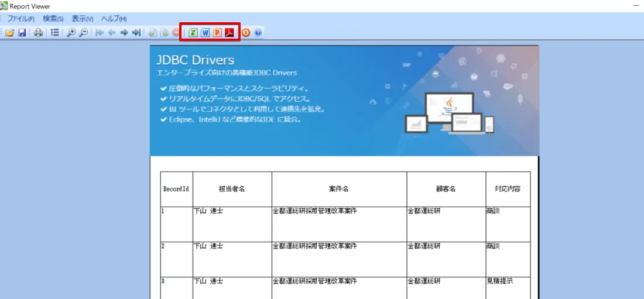
Task: Click the zoom in magnifier icon
Action: click(71, 33)
